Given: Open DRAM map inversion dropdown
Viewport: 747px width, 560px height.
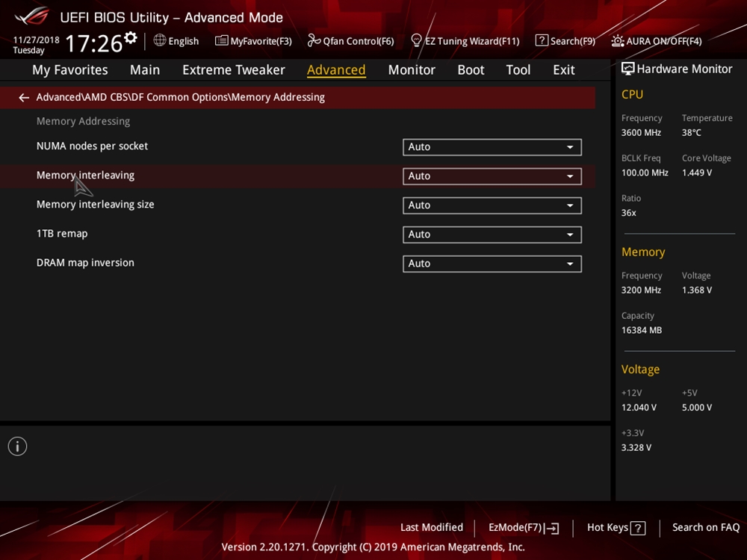Looking at the screenshot, I should tap(492, 264).
